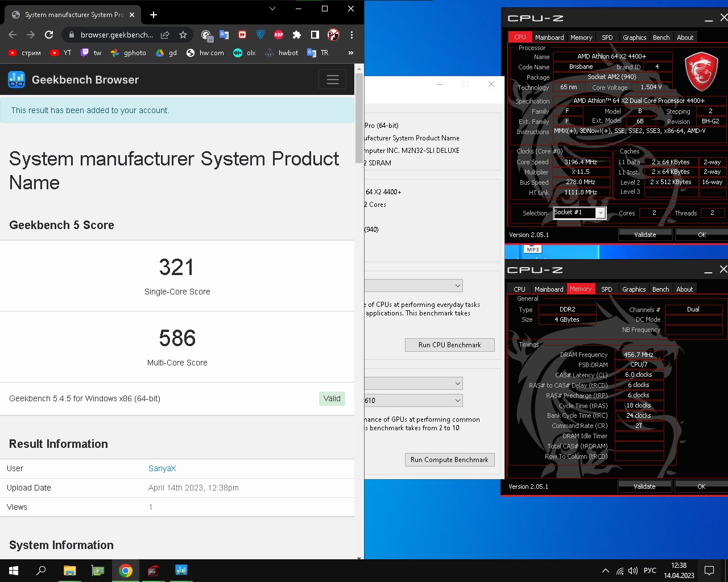Toggle the Chrome side panel icon

[315, 35]
